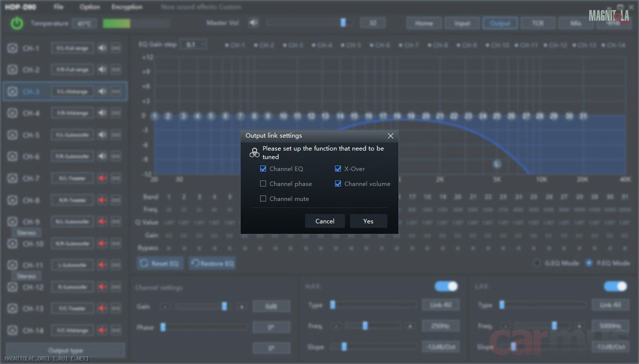Click the CH-1 speaker mute icon
The width and height of the screenshot is (639, 364).
pos(102,48)
